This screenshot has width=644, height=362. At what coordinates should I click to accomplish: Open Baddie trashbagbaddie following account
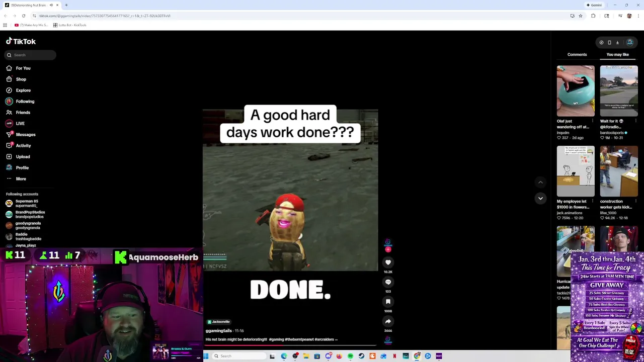[24, 236]
